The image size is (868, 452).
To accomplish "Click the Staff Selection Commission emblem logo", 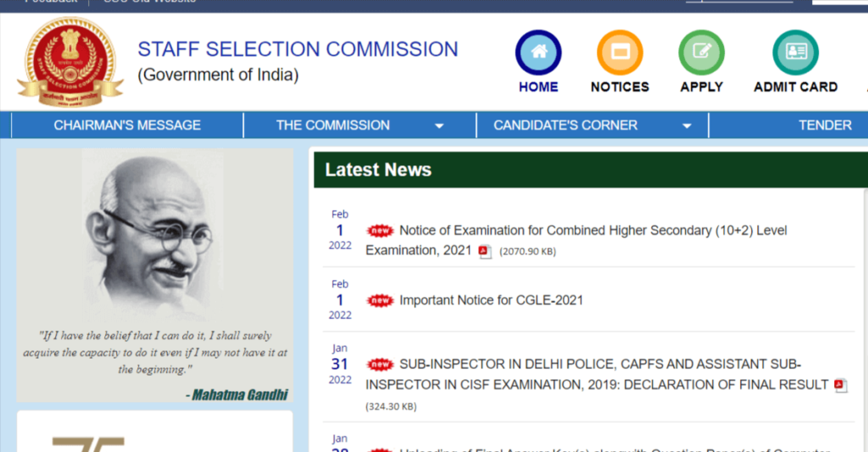I will pos(70,62).
